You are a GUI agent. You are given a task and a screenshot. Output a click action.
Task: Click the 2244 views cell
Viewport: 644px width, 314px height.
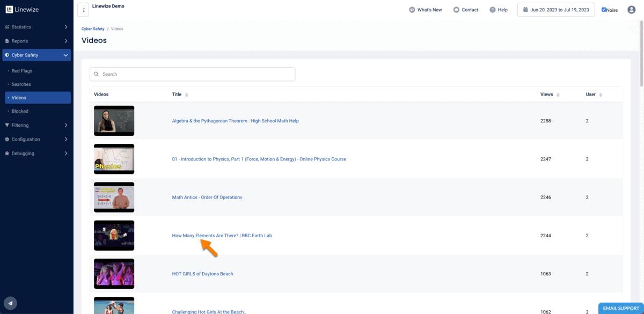pos(546,236)
